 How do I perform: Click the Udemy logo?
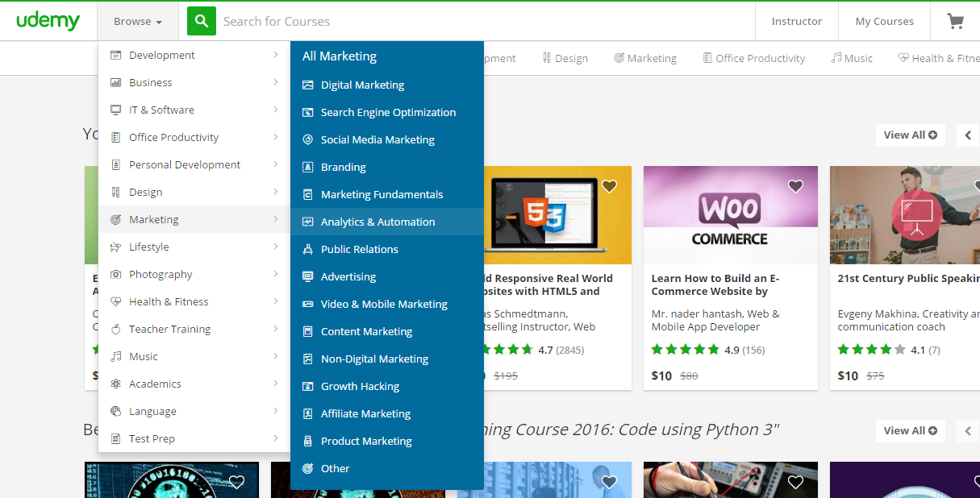48,21
